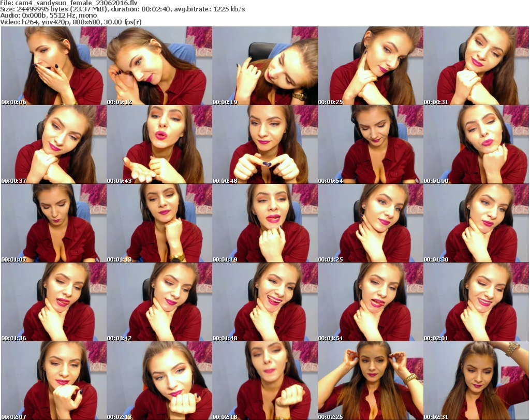Viewport: 530px width, 420px height.
Task: View the 00:02:25 preview frame
Action: (371, 381)
